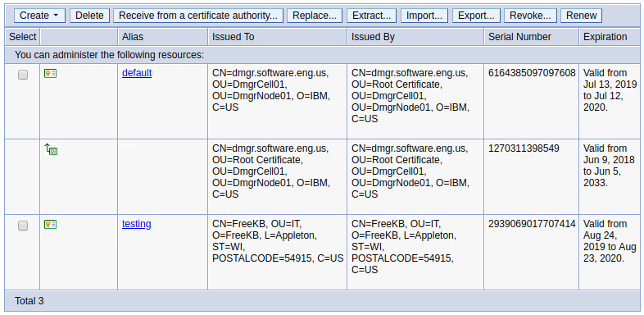This screenshot has height=315, width=644.
Task: Open the testing alias link
Action: click(x=136, y=224)
